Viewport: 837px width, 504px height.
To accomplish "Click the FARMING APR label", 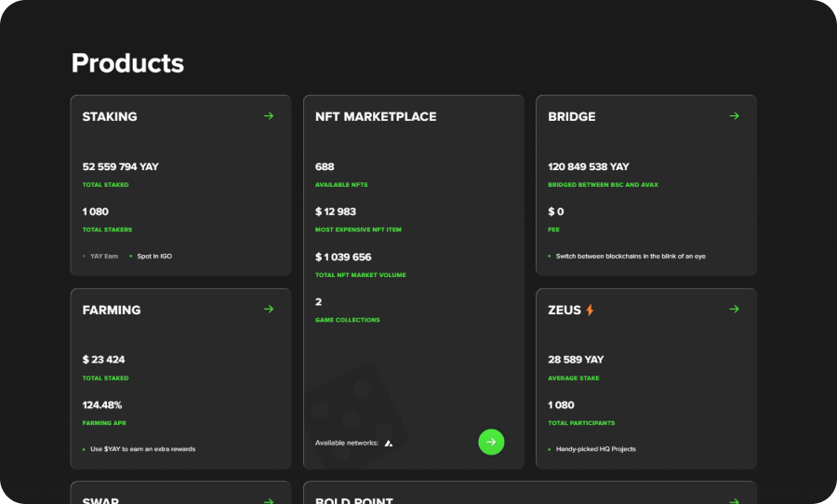I will (104, 423).
